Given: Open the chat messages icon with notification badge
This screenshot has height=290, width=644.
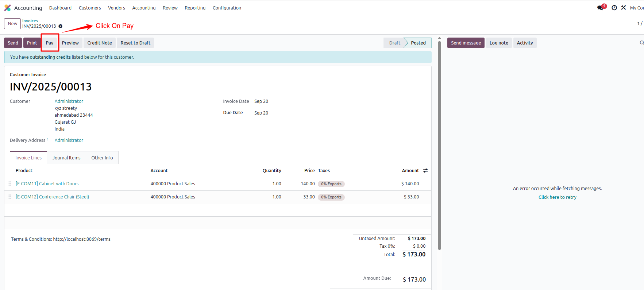Looking at the screenshot, I should [601, 8].
